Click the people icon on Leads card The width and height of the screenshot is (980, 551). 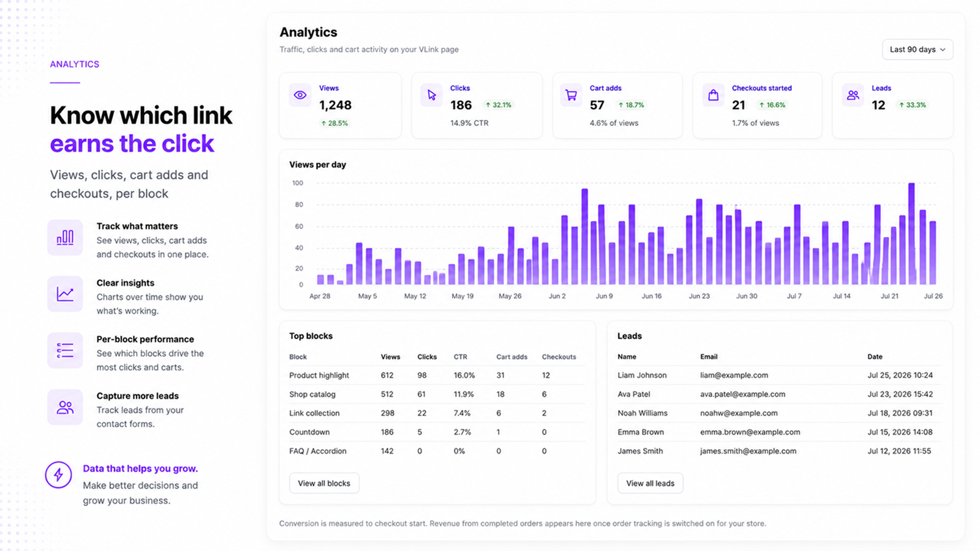853,95
